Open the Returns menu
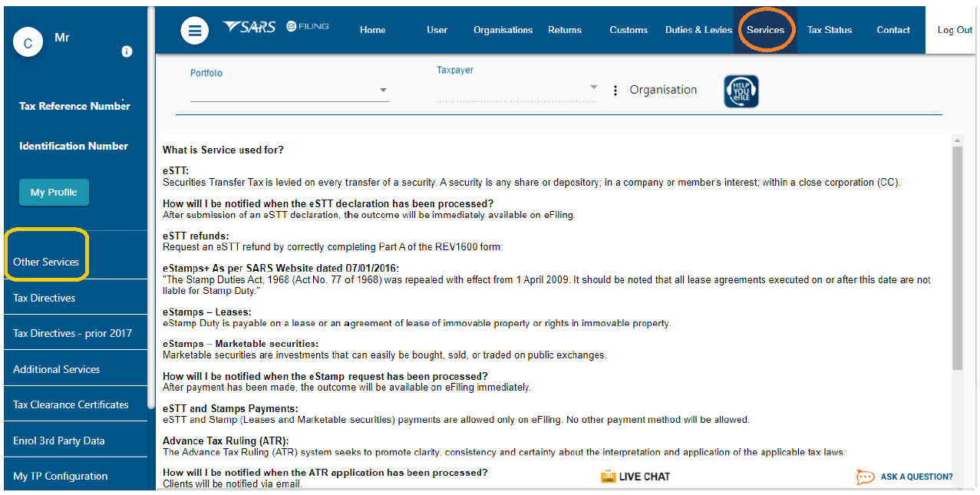Image resolution: width=980 pixels, height=495 pixels. point(565,30)
